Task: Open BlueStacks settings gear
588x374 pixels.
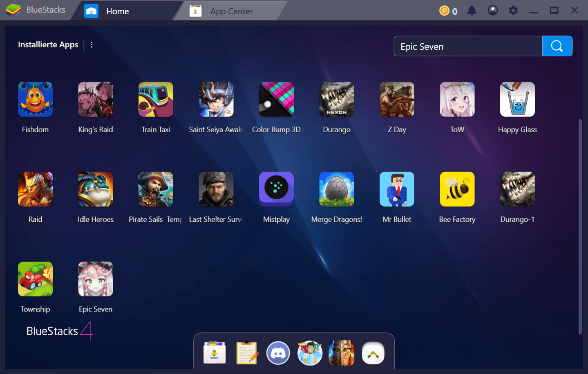Action: [513, 11]
